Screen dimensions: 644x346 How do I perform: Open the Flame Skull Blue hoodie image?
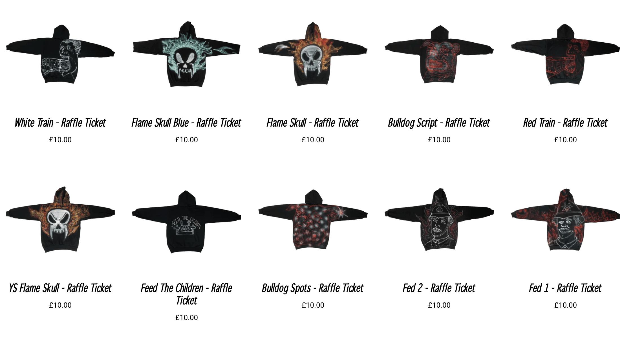click(x=186, y=54)
